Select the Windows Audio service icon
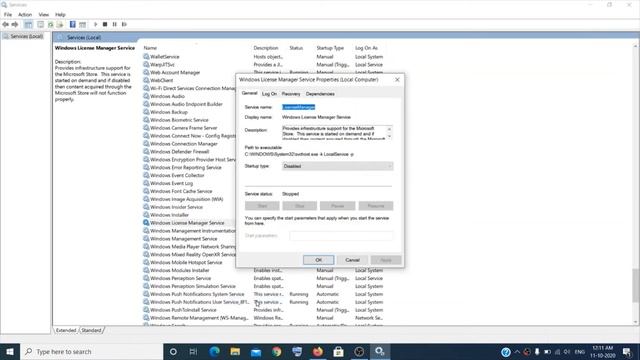This screenshot has height=360, width=640. pos(146,96)
